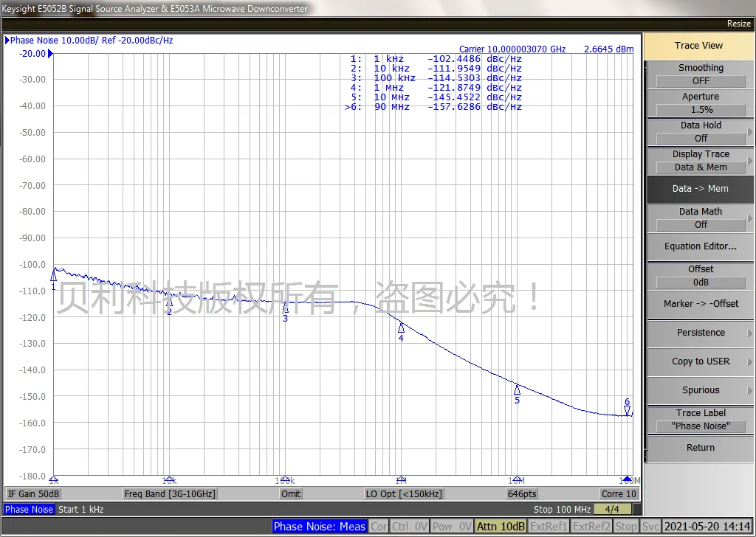756x537 pixels.
Task: Click the Aperture 1.5% value field
Action: click(x=700, y=109)
